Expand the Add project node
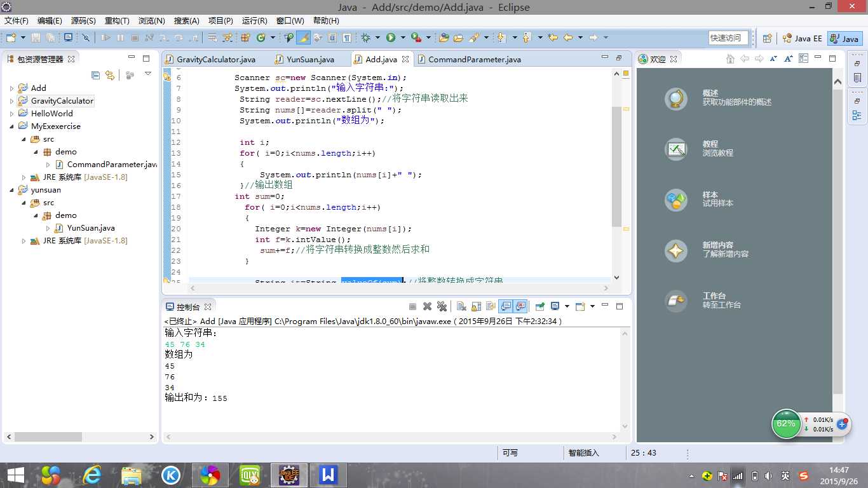868x488 pixels. pos(11,88)
